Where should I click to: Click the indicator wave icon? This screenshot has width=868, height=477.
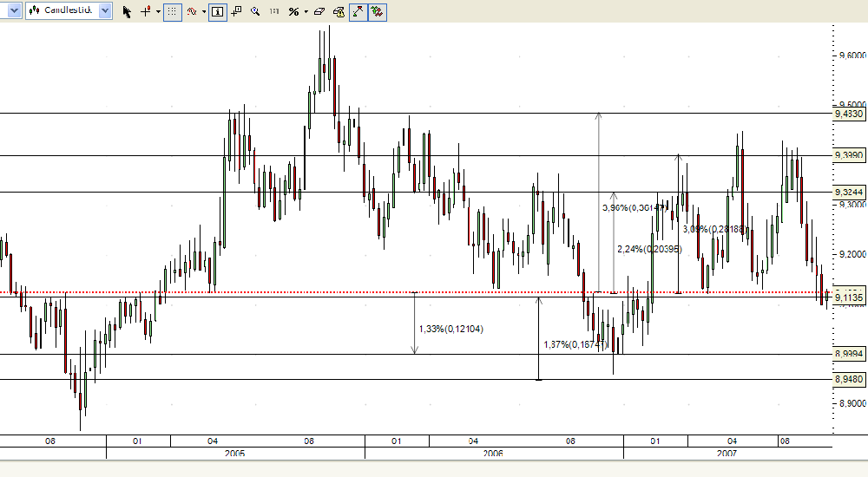192,11
